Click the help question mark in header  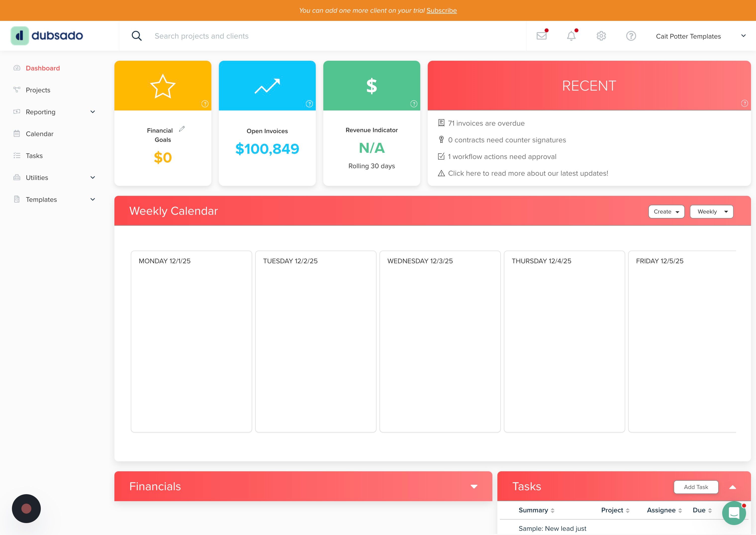click(x=631, y=36)
